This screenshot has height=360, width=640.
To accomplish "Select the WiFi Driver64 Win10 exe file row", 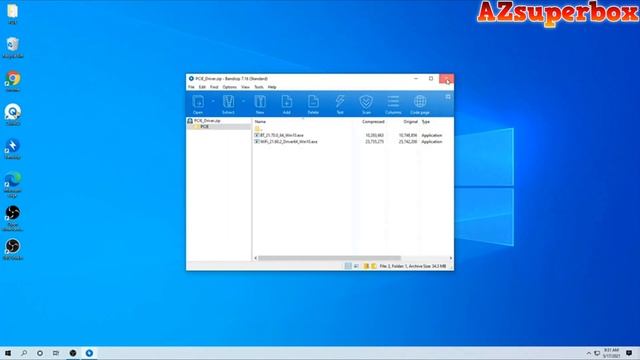I will coord(353,142).
